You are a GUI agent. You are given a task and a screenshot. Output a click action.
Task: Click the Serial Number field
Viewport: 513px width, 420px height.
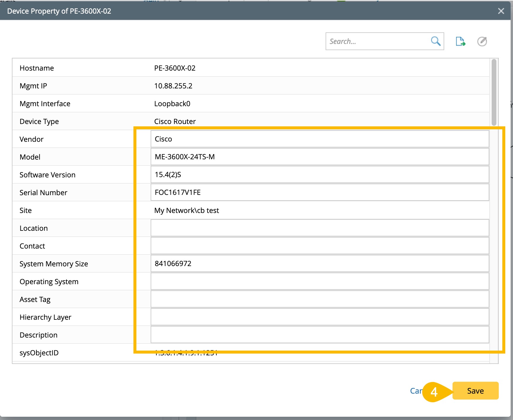(319, 192)
